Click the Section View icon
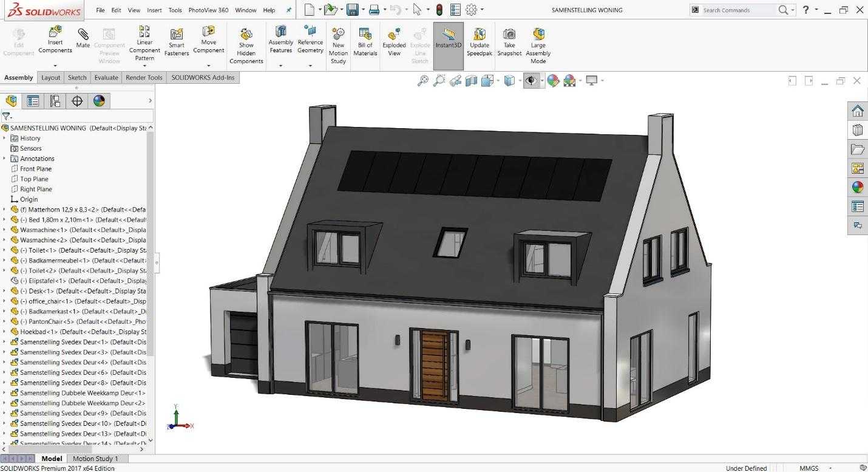 pos(471,80)
